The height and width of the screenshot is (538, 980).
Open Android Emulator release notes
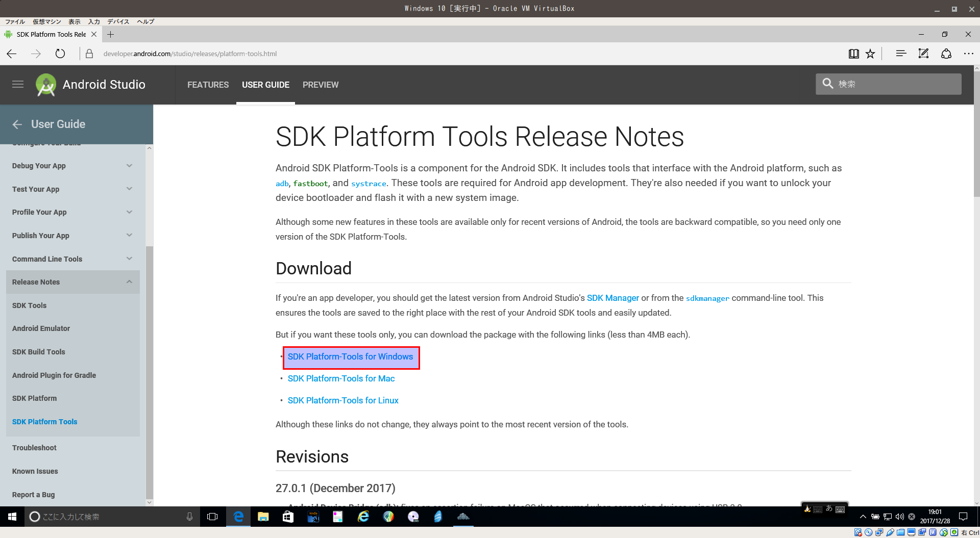[41, 328]
